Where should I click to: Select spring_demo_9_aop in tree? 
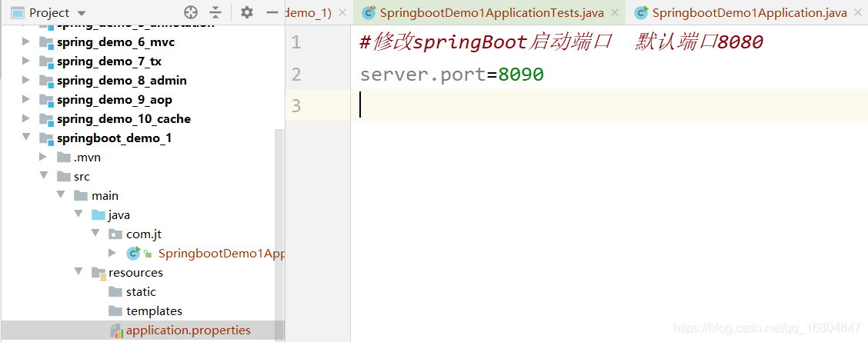[x=114, y=100]
